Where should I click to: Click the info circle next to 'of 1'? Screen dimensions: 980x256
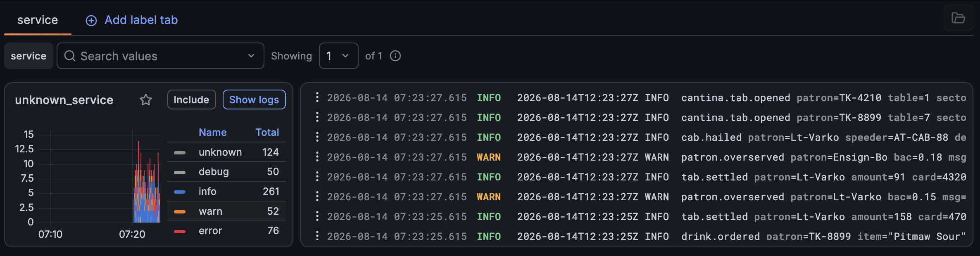click(395, 56)
